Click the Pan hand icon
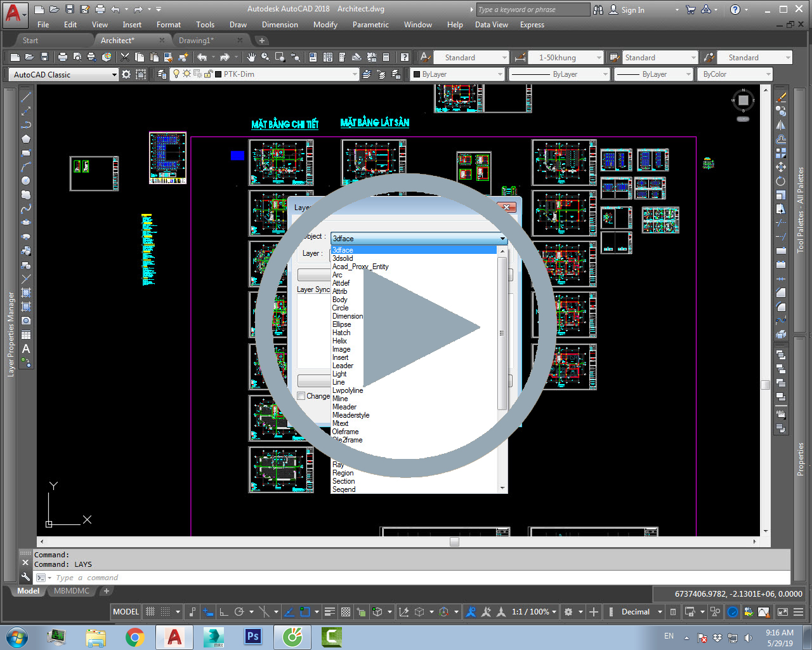The height and width of the screenshot is (650, 812). coord(251,57)
